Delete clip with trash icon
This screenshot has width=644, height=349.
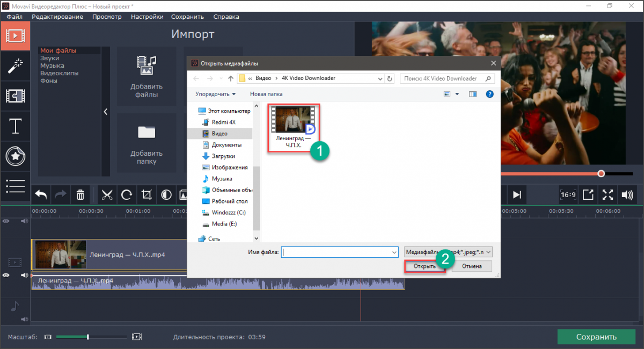pyautogui.click(x=80, y=194)
